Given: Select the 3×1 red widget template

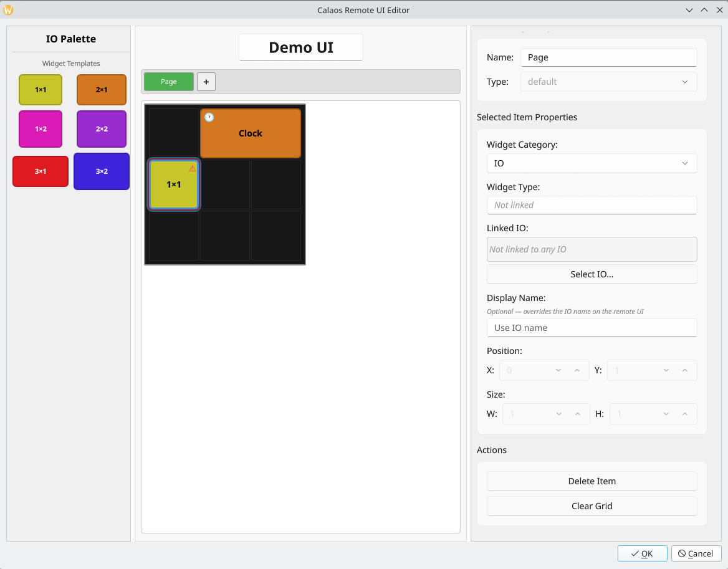Looking at the screenshot, I should click(40, 171).
